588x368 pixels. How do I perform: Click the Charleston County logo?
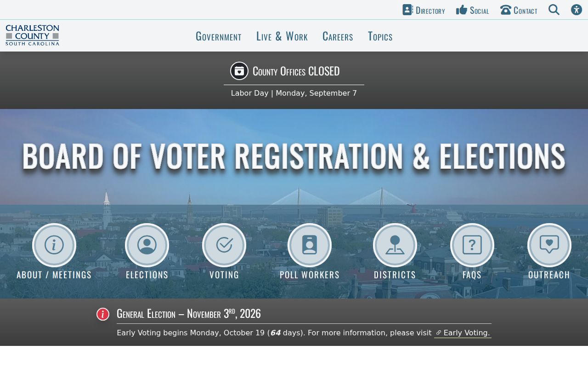pos(32,35)
